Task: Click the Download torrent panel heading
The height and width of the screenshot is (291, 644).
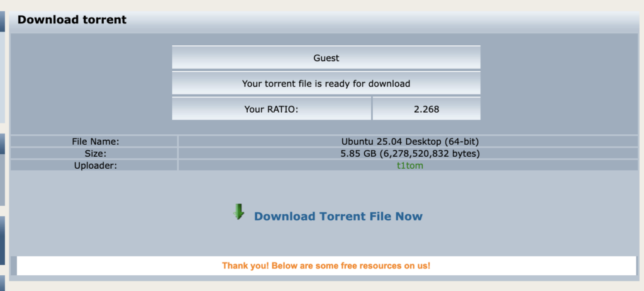Action: click(x=72, y=20)
